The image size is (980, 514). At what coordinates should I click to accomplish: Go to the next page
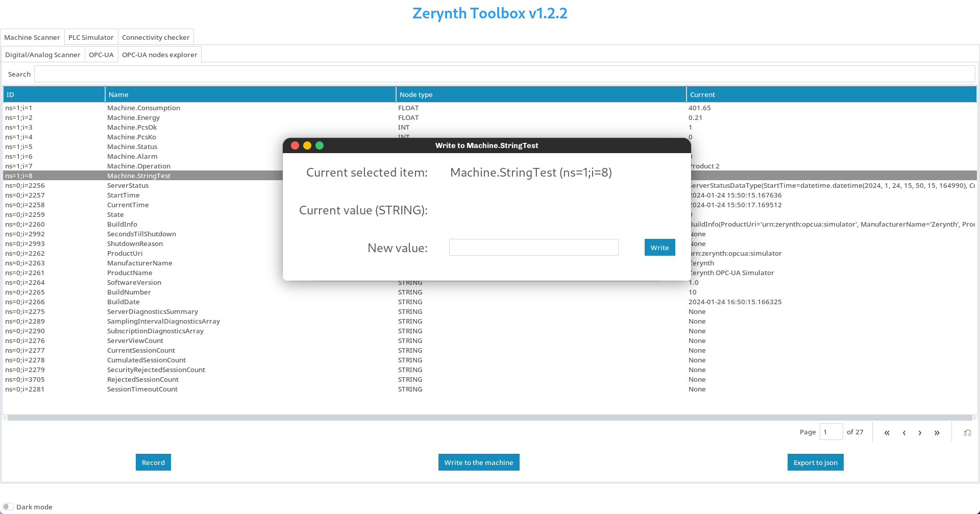(920, 432)
